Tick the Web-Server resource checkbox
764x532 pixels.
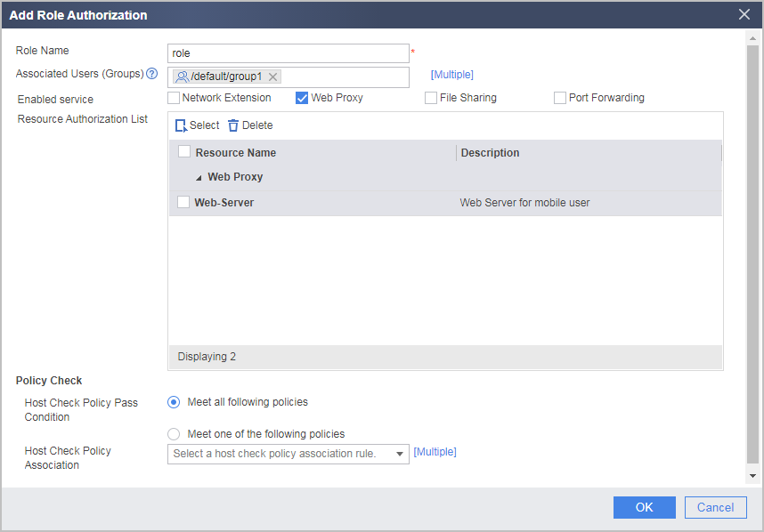183,202
